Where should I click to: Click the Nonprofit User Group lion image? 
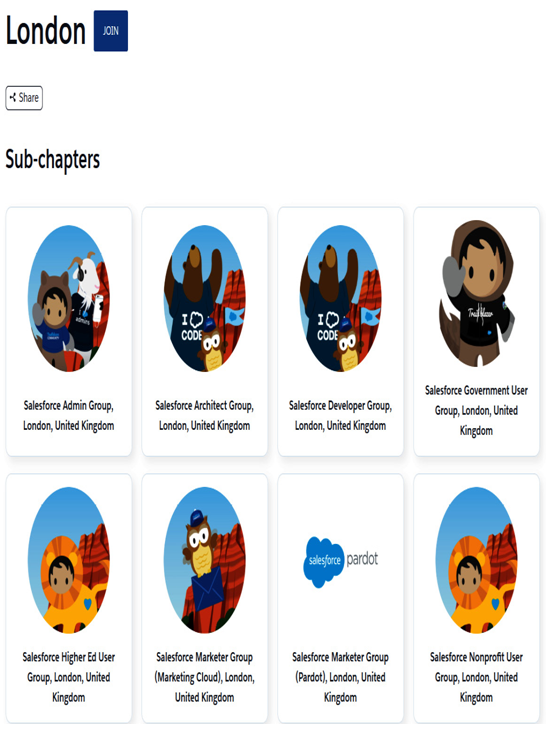[476, 560]
